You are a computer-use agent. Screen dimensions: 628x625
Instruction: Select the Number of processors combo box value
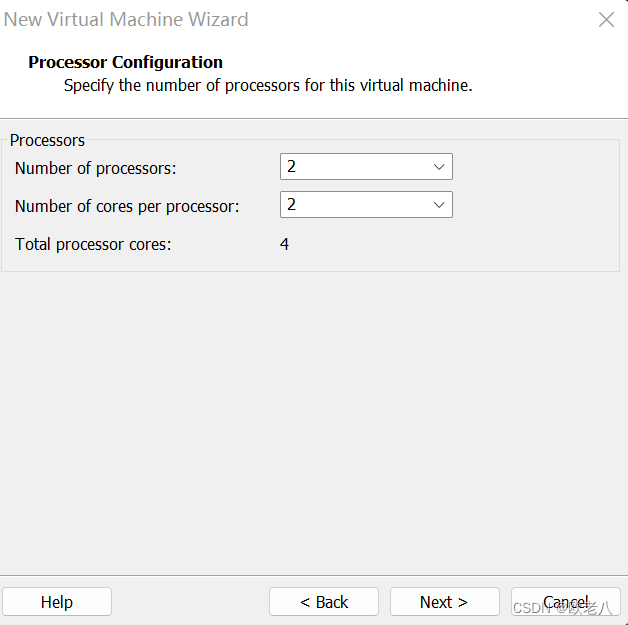[366, 167]
